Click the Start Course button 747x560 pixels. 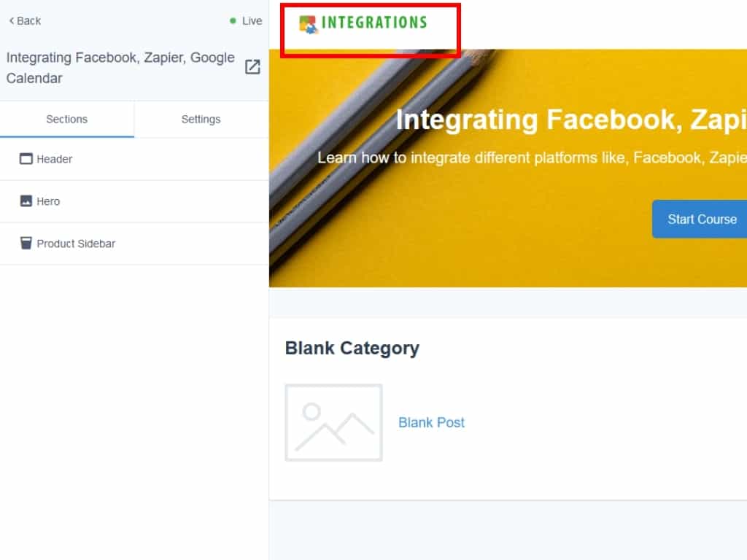tap(700, 219)
